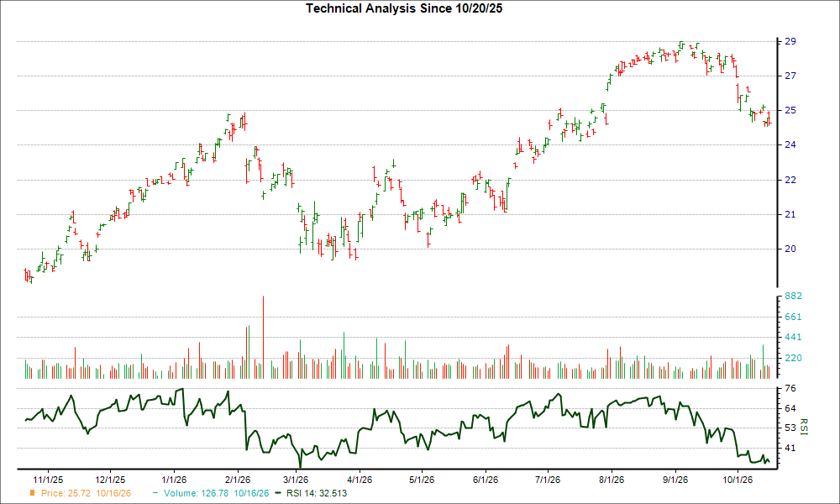Image resolution: width=840 pixels, height=504 pixels.
Task: Click the price axis label 29
Action: (x=790, y=41)
